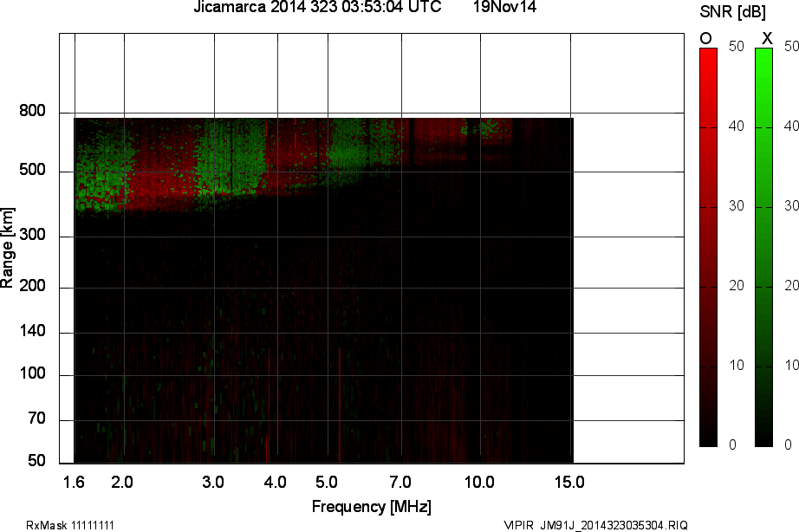The image size is (799, 532).
Task: Click the 100 km range tick label
Action: tap(33, 373)
